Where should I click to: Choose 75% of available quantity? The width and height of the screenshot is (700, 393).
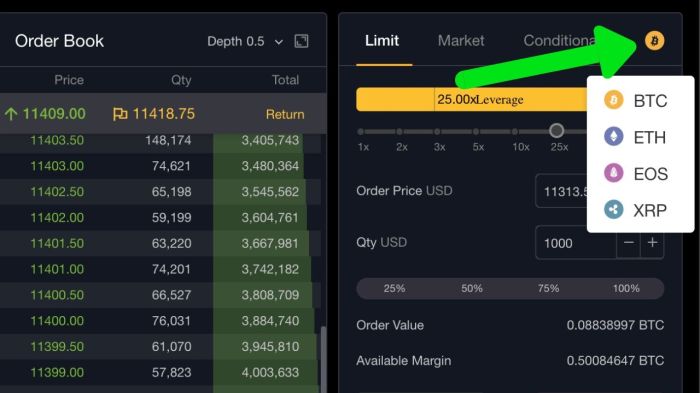tap(548, 288)
